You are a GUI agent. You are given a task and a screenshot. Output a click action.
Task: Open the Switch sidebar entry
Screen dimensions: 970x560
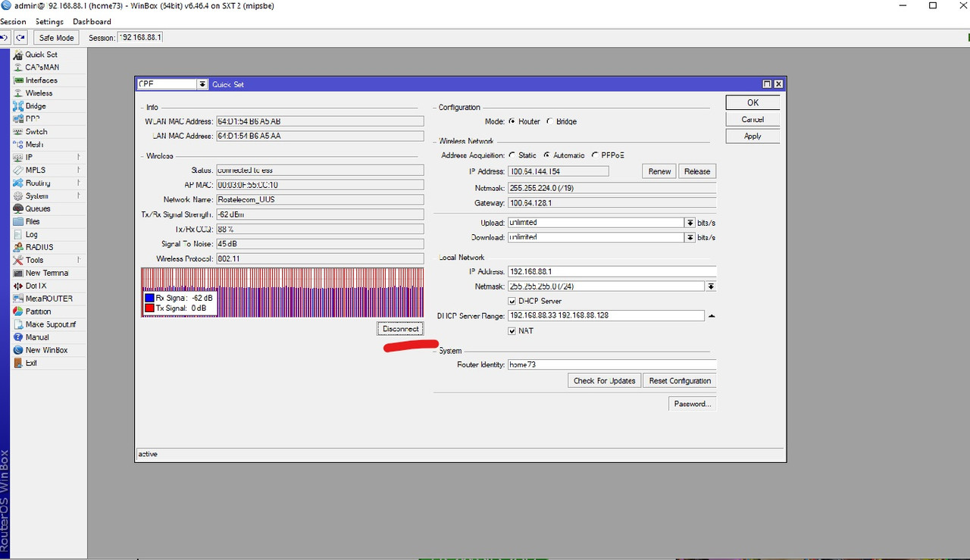[x=36, y=132]
